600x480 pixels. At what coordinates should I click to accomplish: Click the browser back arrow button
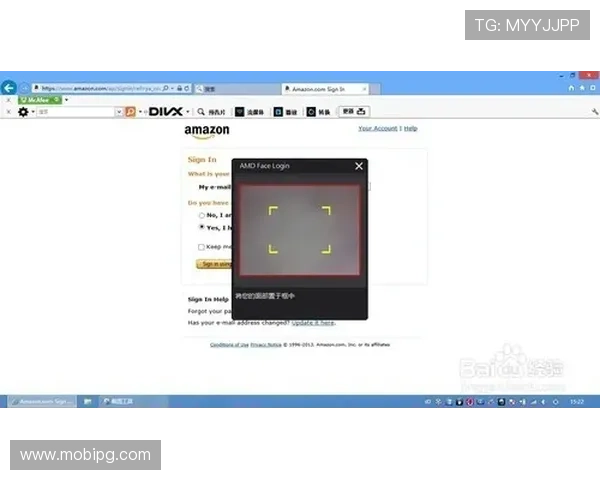pos(9,88)
